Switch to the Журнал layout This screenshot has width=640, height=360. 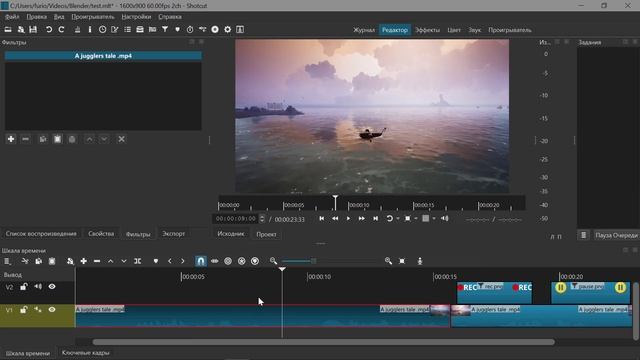point(364,30)
